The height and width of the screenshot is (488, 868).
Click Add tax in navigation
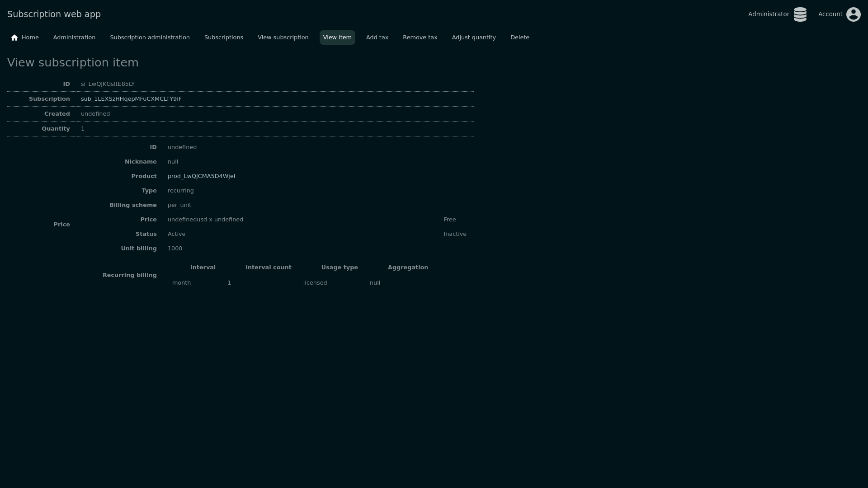pyautogui.click(x=377, y=38)
